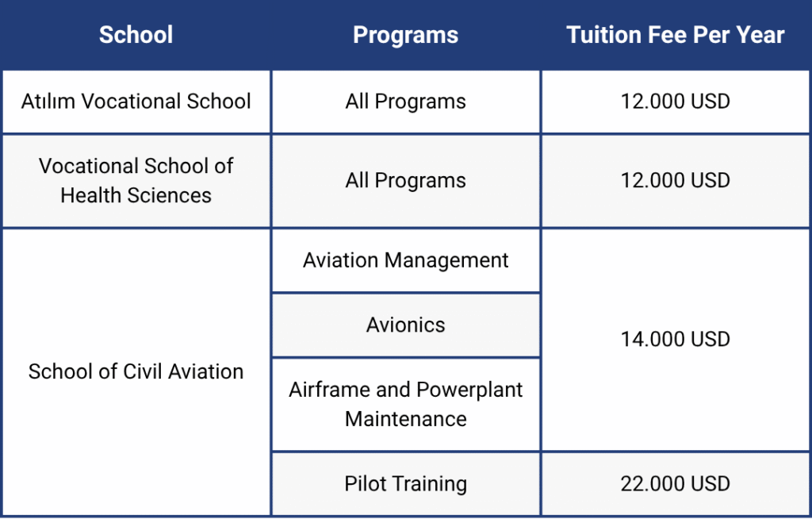Click All Programs in the Atılım row
Image resolution: width=812 pixels, height=527 pixels.
(405, 102)
